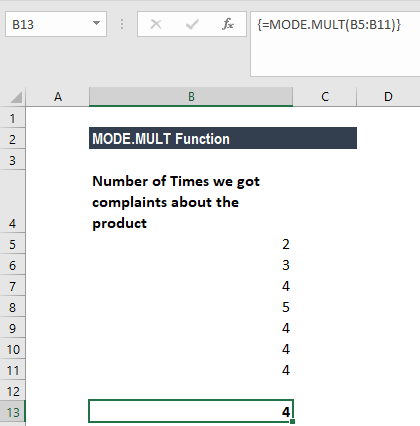The image size is (420, 426).
Task: Select column B header
Action: coord(191,97)
